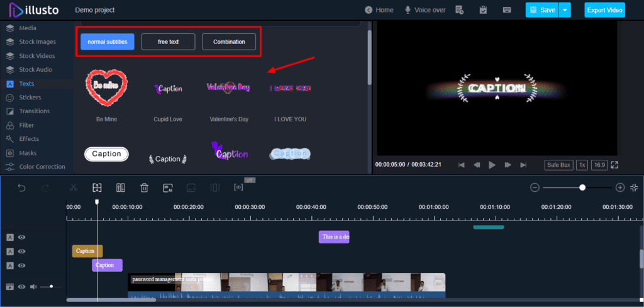Switch to the free text tab
Image resolution: width=644 pixels, height=307 pixels.
168,42
